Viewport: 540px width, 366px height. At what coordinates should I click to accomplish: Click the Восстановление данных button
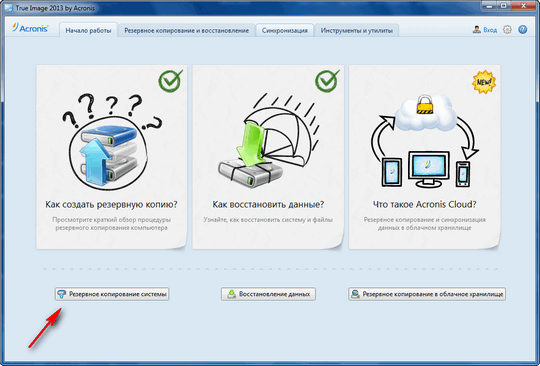[268, 294]
